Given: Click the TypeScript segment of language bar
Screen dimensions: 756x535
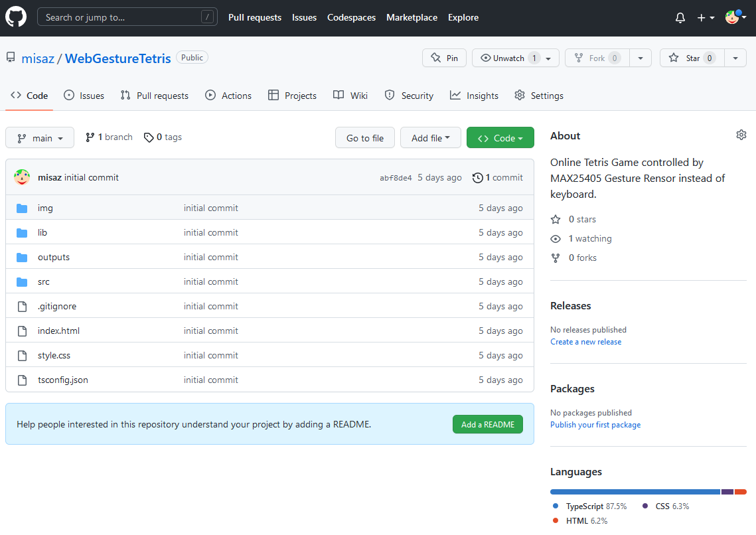Looking at the screenshot, I should point(635,492).
